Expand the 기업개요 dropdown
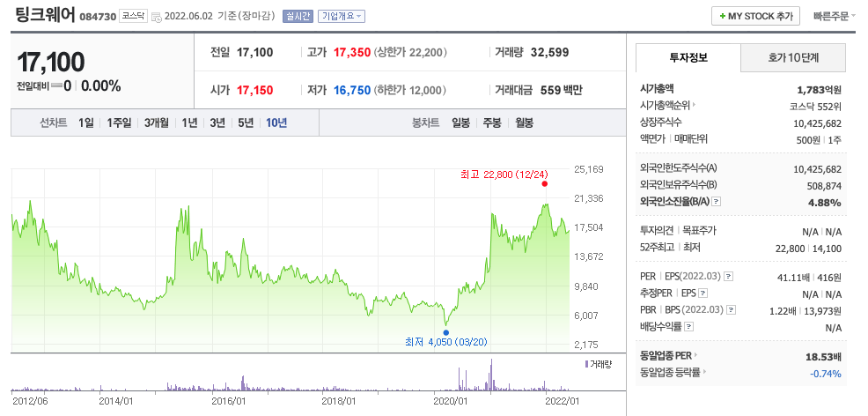The width and height of the screenshot is (868, 416). (x=341, y=16)
